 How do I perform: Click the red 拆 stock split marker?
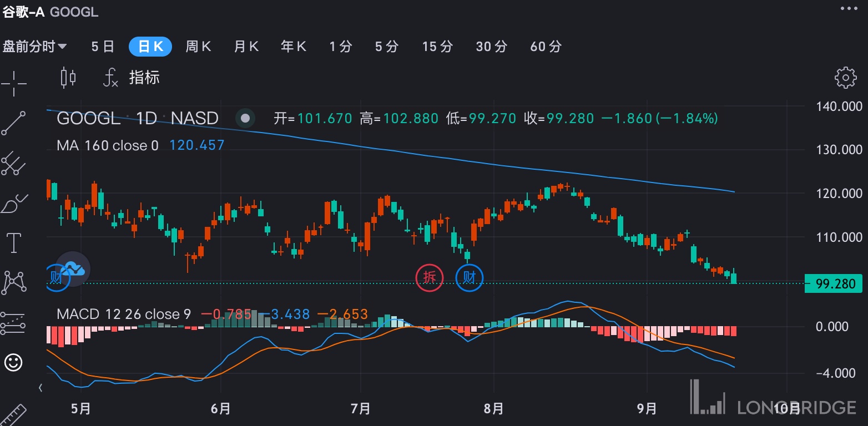pos(430,277)
